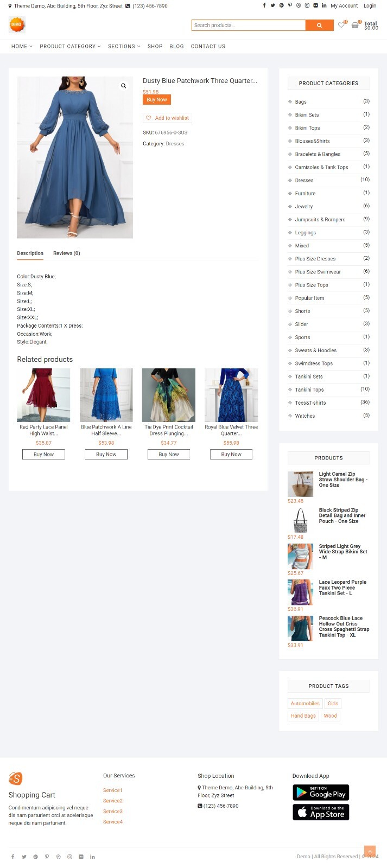
Task: Buy Now for Tie Dye Print Cocktail dress
Action: [x=169, y=454]
